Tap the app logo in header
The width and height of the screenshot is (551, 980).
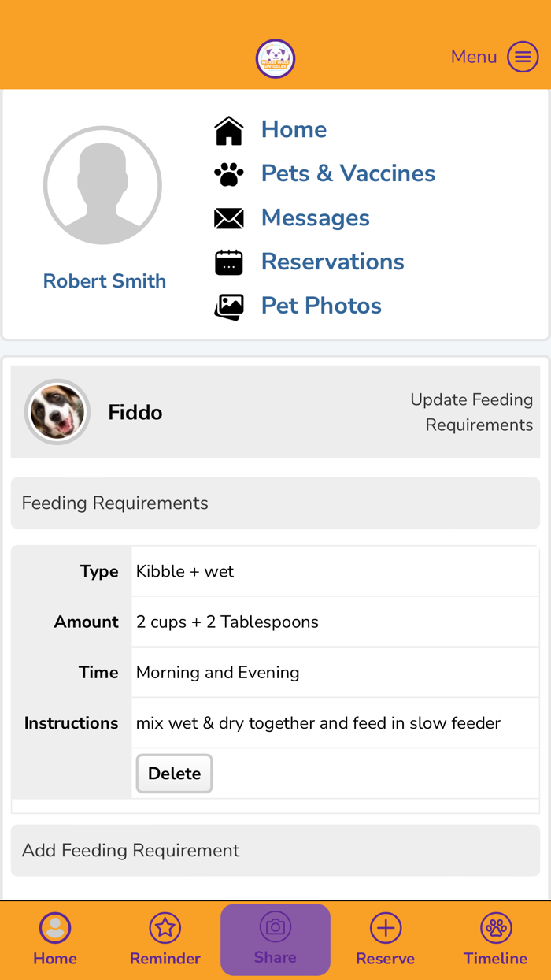pyautogui.click(x=275, y=58)
